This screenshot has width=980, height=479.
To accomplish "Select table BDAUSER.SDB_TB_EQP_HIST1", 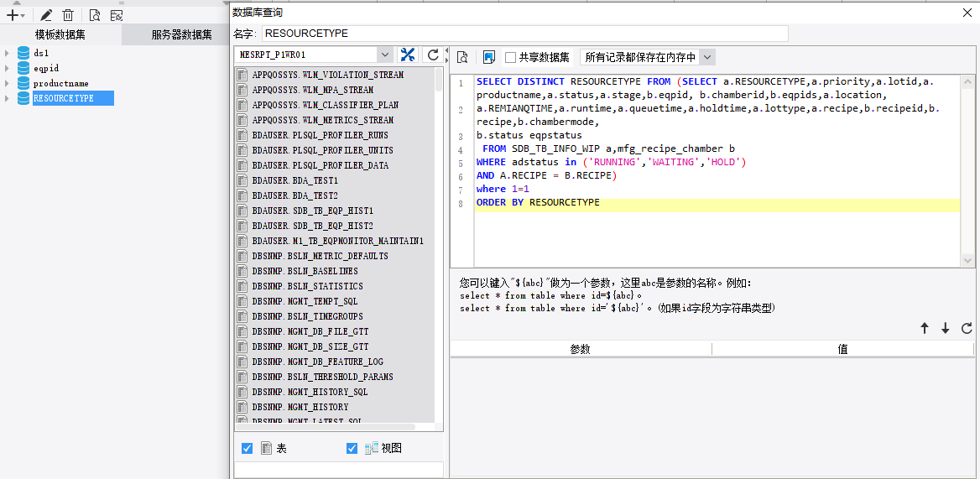I will (312, 211).
